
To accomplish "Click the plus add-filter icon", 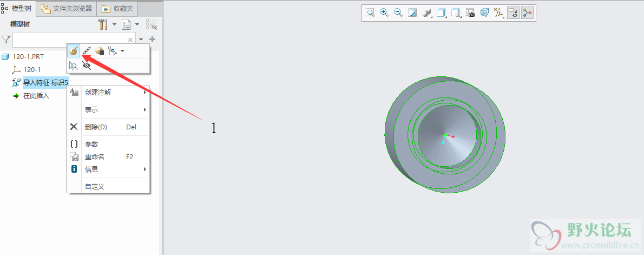I will (153, 40).
